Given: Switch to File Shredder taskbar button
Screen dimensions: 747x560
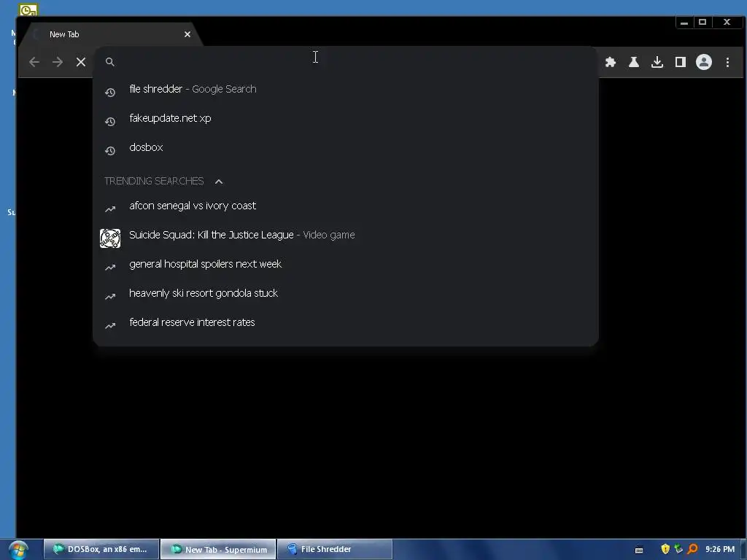Looking at the screenshot, I should click(x=335, y=549).
